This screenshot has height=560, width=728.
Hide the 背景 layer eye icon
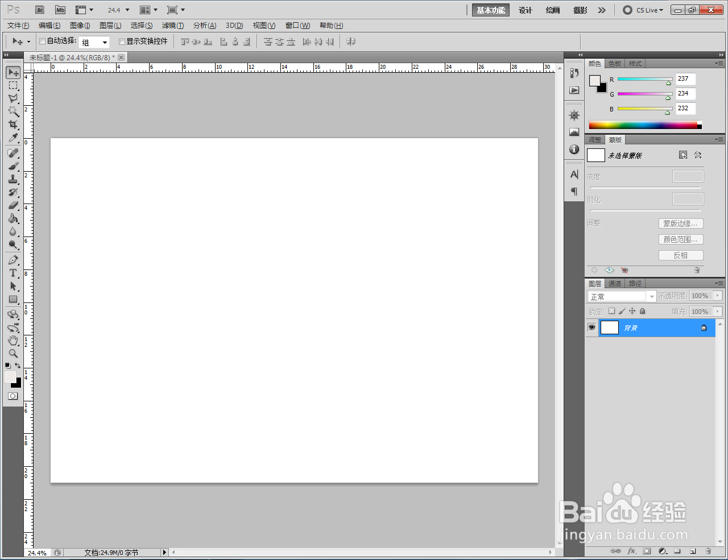(591, 327)
